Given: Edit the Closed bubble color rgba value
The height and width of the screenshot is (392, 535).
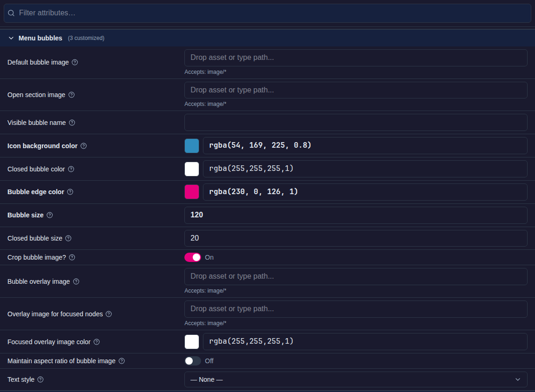Looking at the screenshot, I should 365,169.
